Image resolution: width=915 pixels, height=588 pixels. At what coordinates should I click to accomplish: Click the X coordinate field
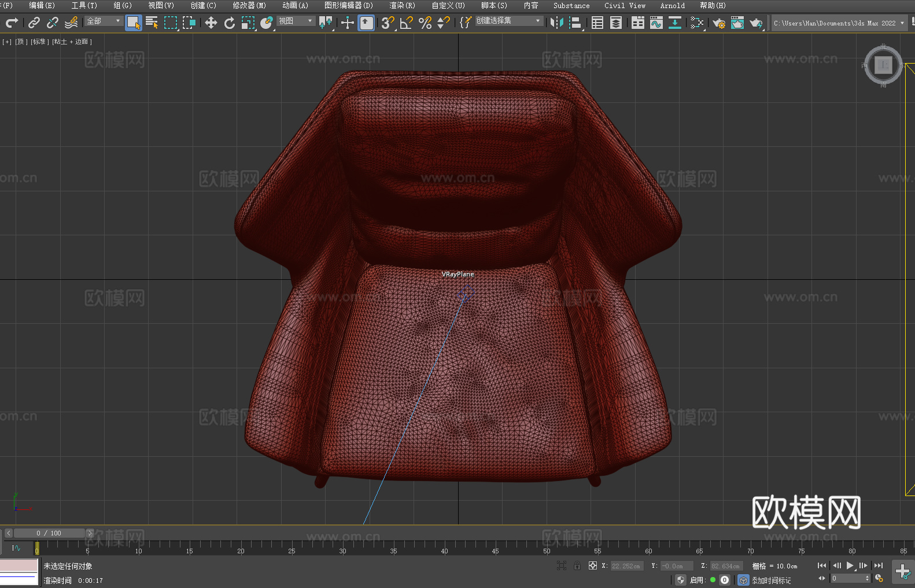click(627, 566)
